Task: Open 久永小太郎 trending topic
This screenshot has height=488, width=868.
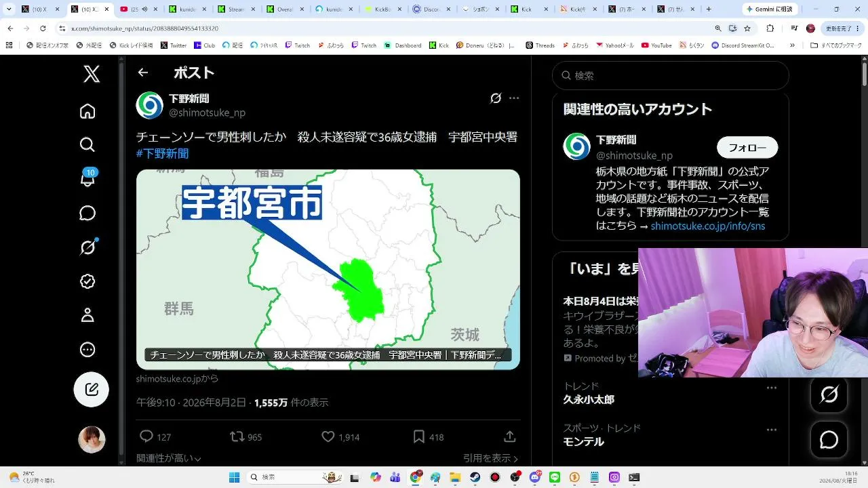Action: click(x=589, y=400)
